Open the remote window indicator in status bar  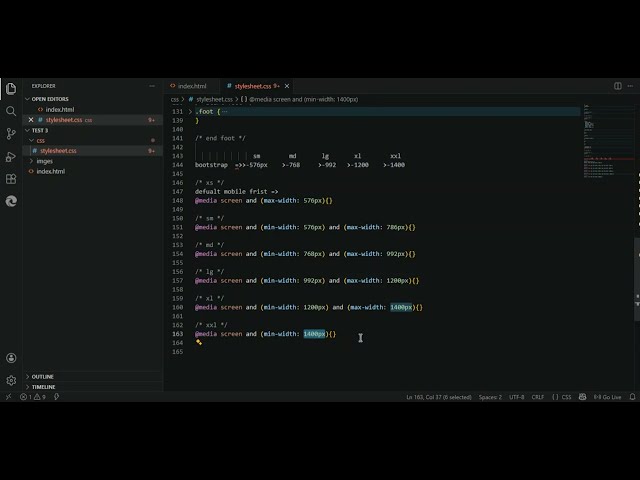pyautogui.click(x=8, y=397)
